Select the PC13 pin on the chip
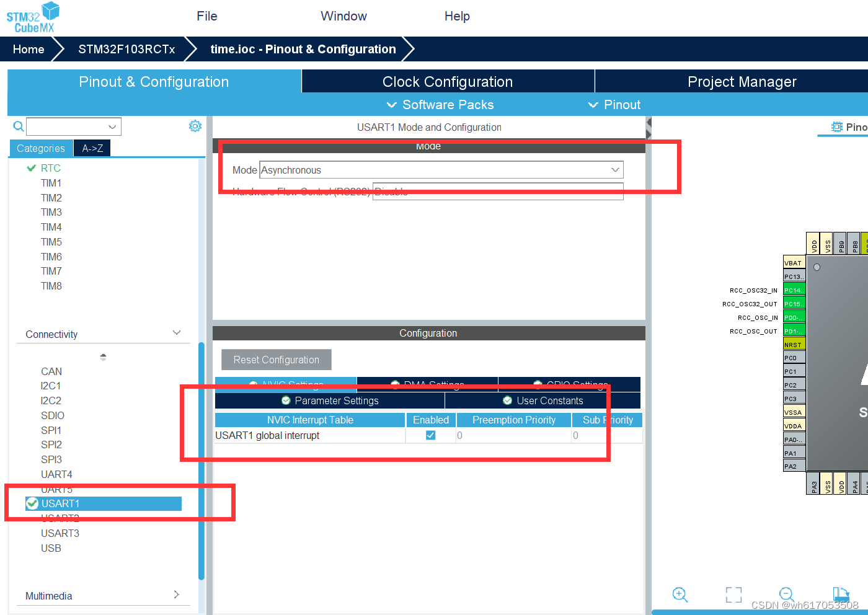 coord(794,276)
